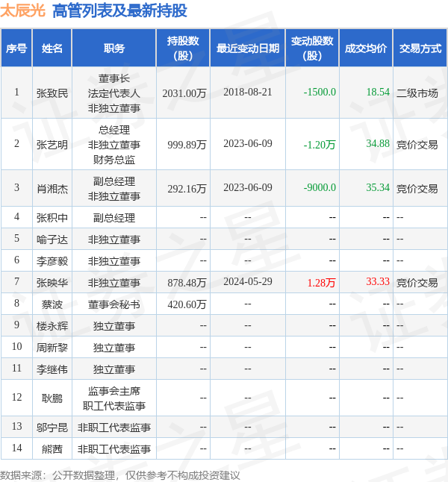Click the title 高管列表及最新持股
Viewport: 448px width, 482px height.
tap(119, 10)
